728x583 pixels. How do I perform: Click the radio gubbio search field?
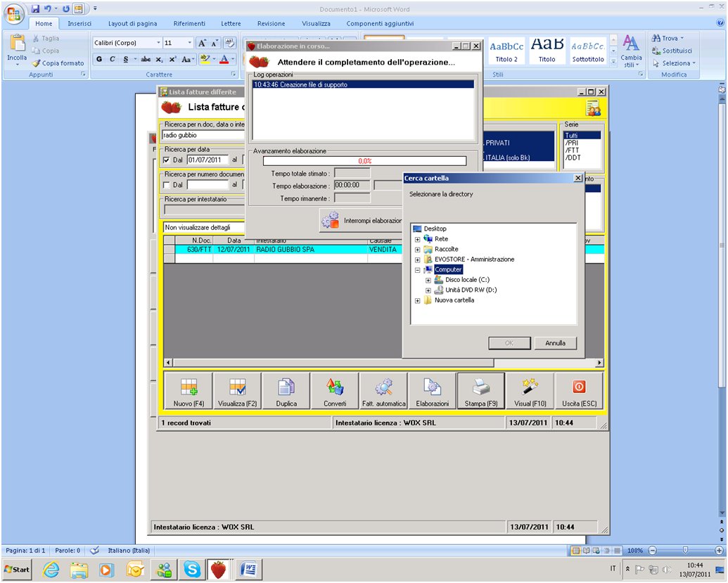pyautogui.click(x=203, y=135)
